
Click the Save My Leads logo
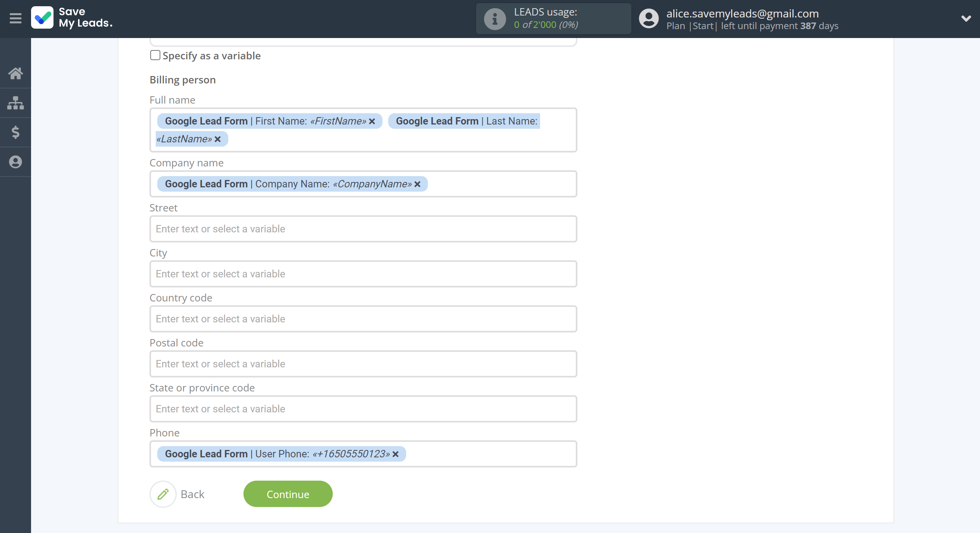(72, 18)
